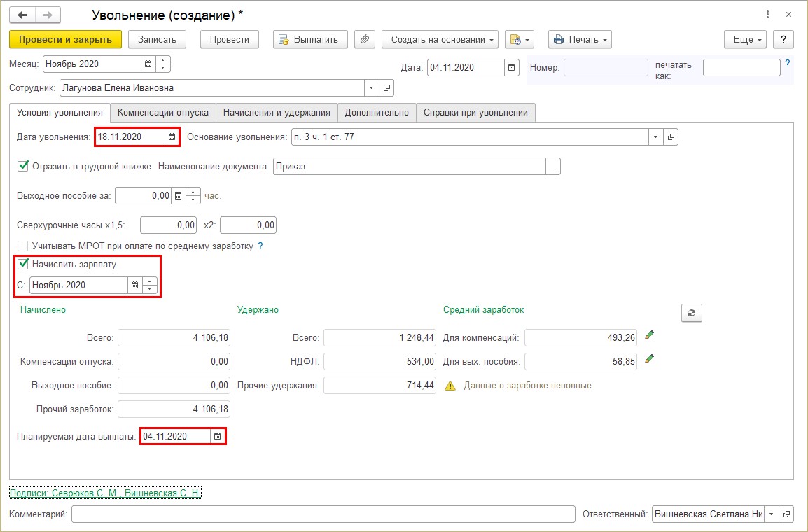Image resolution: width=808 pixels, height=532 pixels.
Task: Open calendar for Начислить зарплату month
Action: pos(134,286)
